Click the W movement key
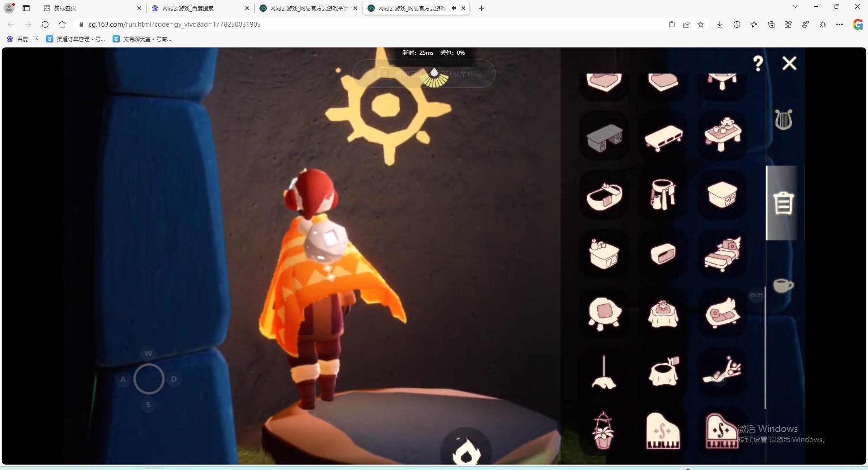Image resolution: width=868 pixels, height=470 pixels. click(x=148, y=353)
